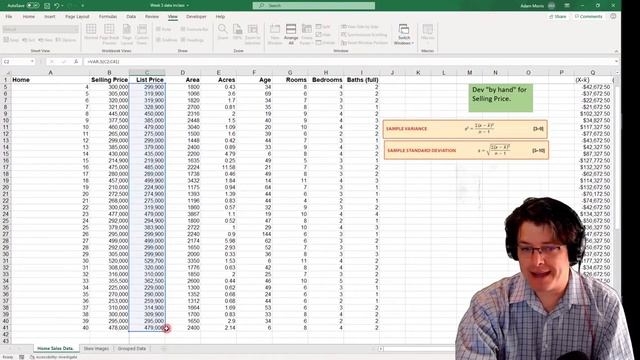Click the formula bar Enter checkmark icon
Screen dimensions: 640x360
click(x=64, y=62)
